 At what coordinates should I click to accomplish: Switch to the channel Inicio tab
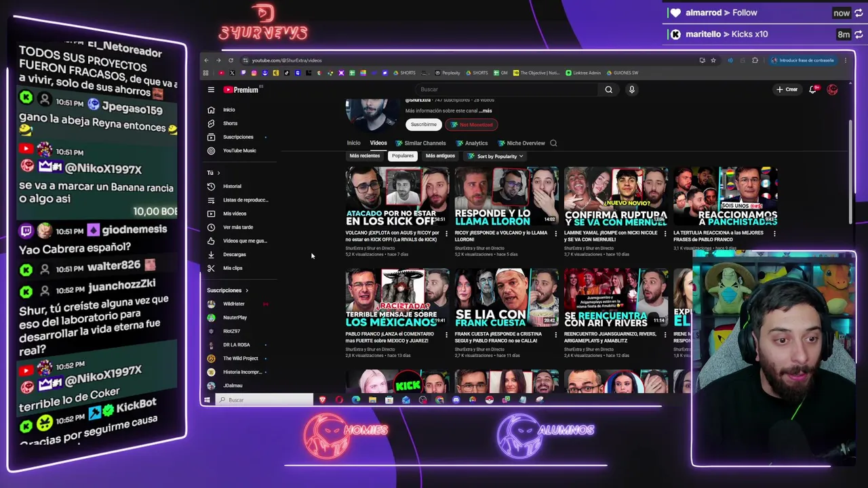(353, 143)
